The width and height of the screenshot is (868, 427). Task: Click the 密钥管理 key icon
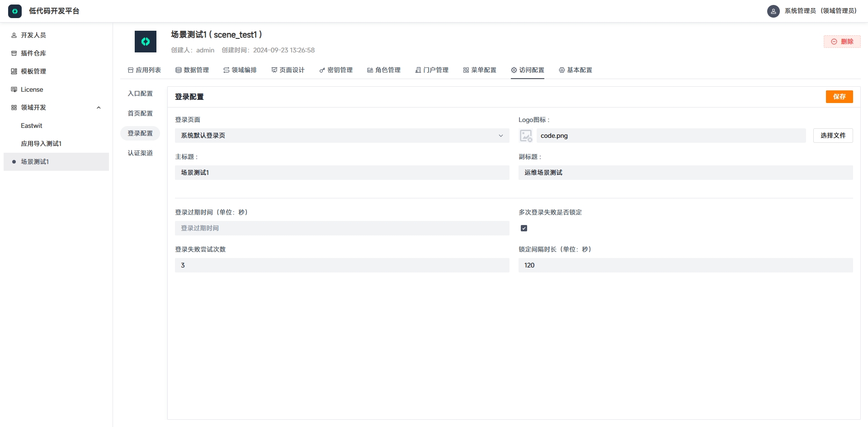pyautogui.click(x=322, y=70)
